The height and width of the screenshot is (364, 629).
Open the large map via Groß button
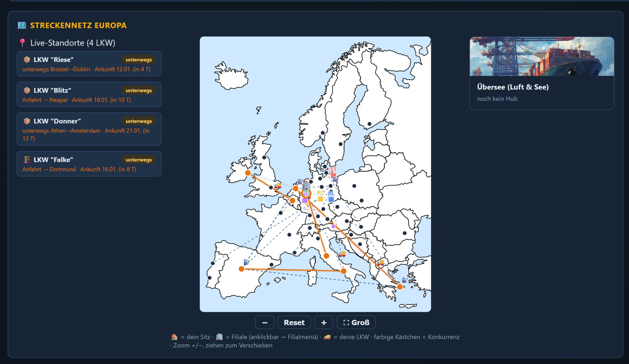[x=356, y=322]
